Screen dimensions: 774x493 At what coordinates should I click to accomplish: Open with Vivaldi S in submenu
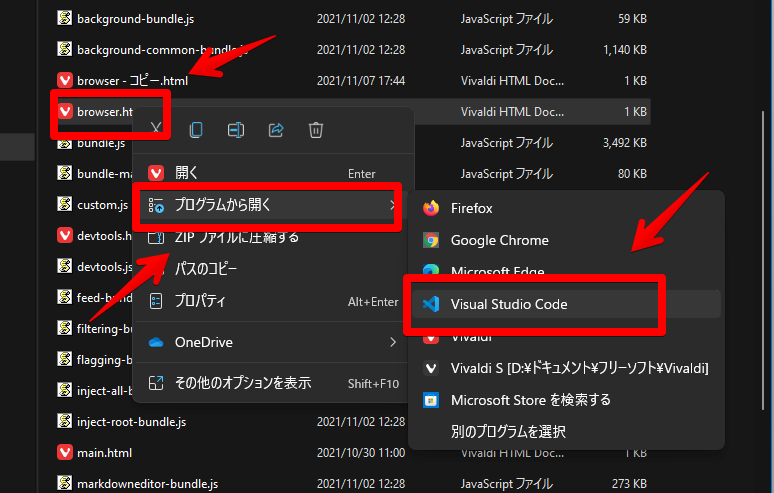coord(567,368)
